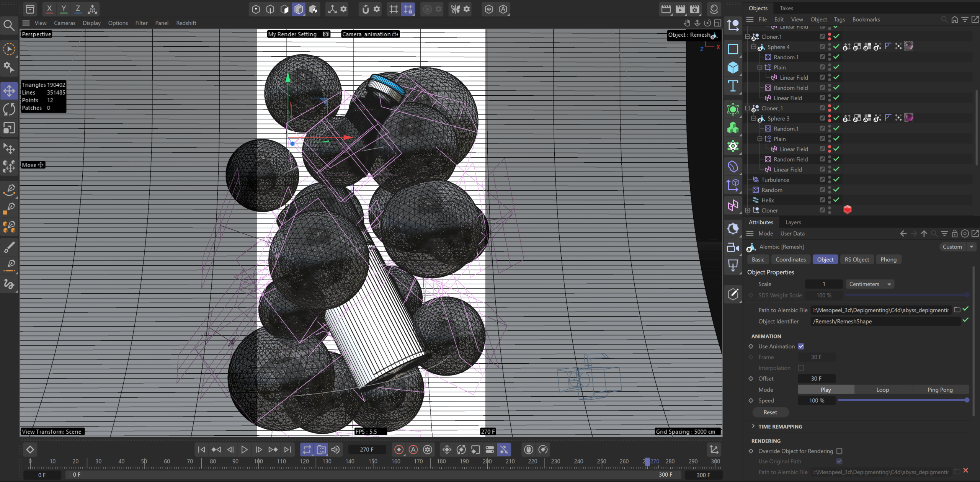Open the Redshift viewport menu

(x=186, y=23)
